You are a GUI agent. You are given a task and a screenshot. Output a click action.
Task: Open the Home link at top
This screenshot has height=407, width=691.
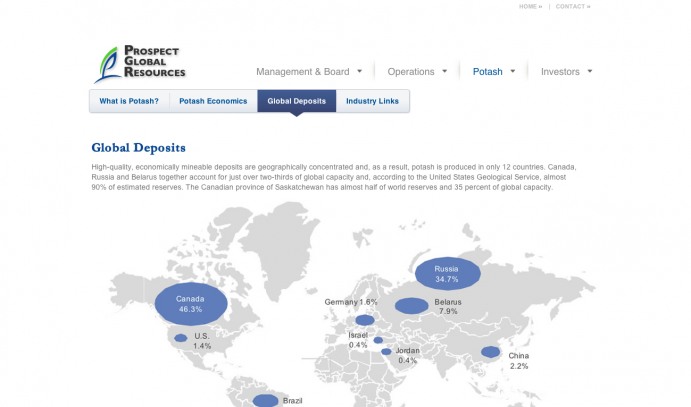[x=530, y=7]
